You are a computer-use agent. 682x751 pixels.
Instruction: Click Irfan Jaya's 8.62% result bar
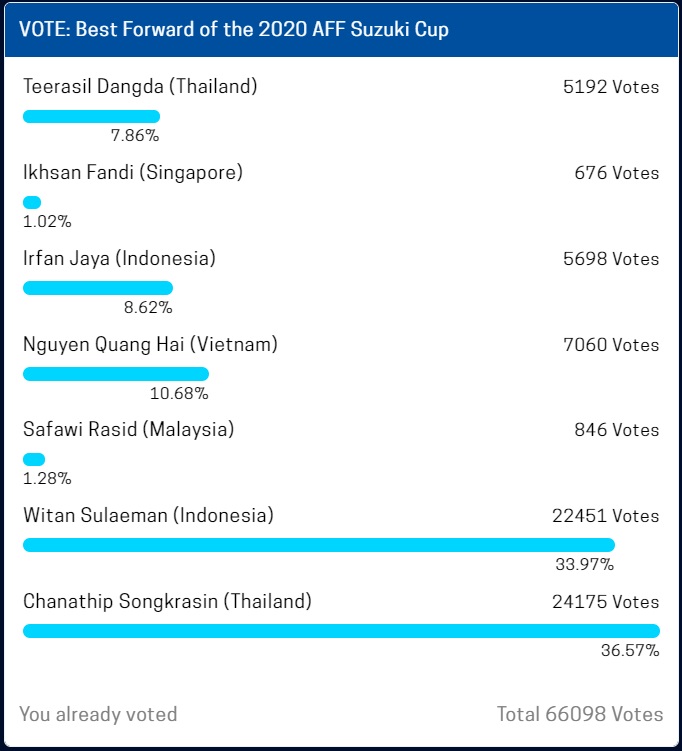[97, 288]
